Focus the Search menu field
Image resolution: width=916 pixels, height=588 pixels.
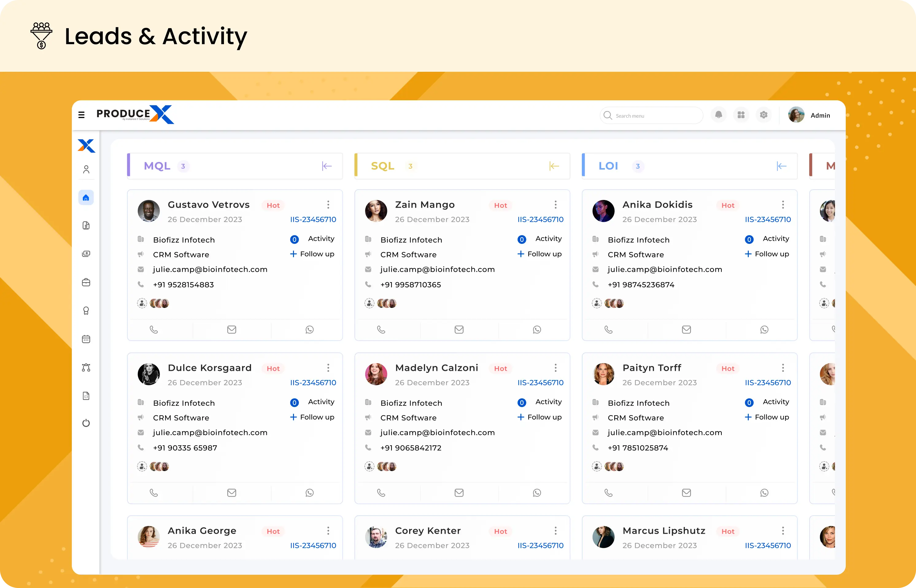[x=651, y=115]
